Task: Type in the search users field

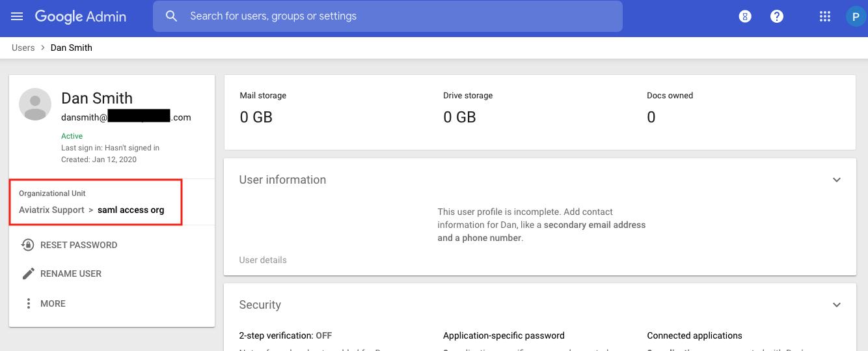Action: click(x=390, y=16)
